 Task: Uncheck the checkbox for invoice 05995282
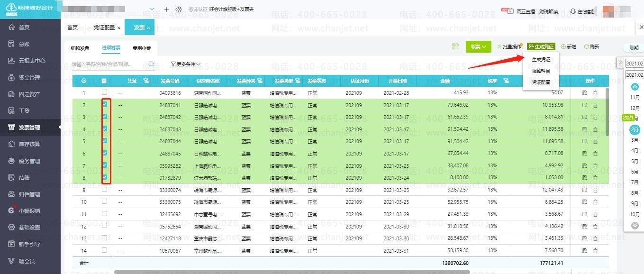click(x=104, y=165)
